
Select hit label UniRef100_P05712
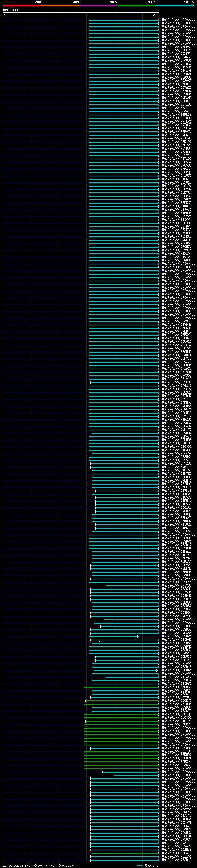pyautogui.click(x=177, y=416)
